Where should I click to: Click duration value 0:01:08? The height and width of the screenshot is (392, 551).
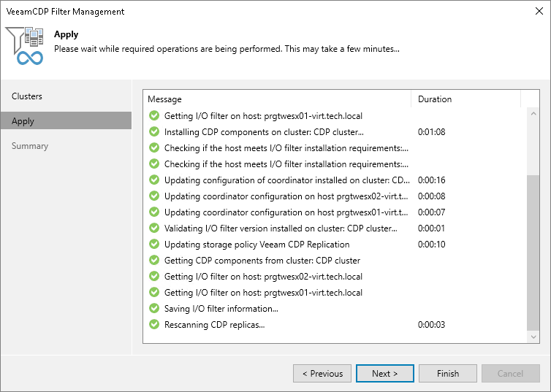(432, 131)
